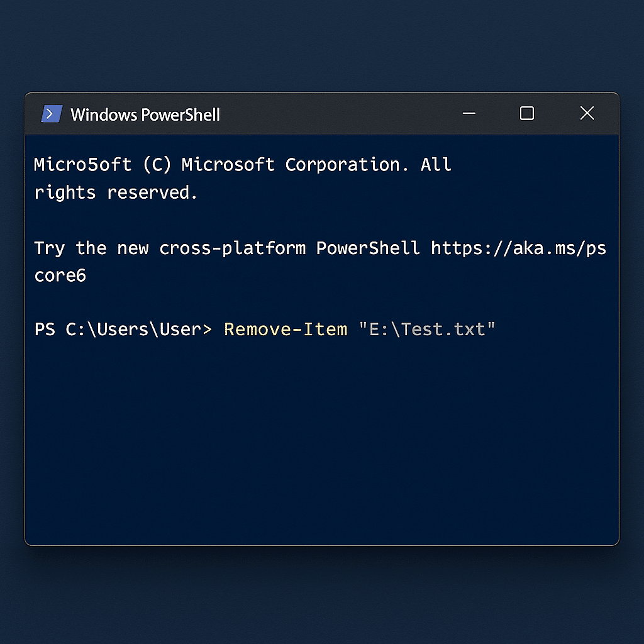This screenshot has width=644, height=644.
Task: Click the "Windows PowerShell" title text
Action: click(x=145, y=114)
